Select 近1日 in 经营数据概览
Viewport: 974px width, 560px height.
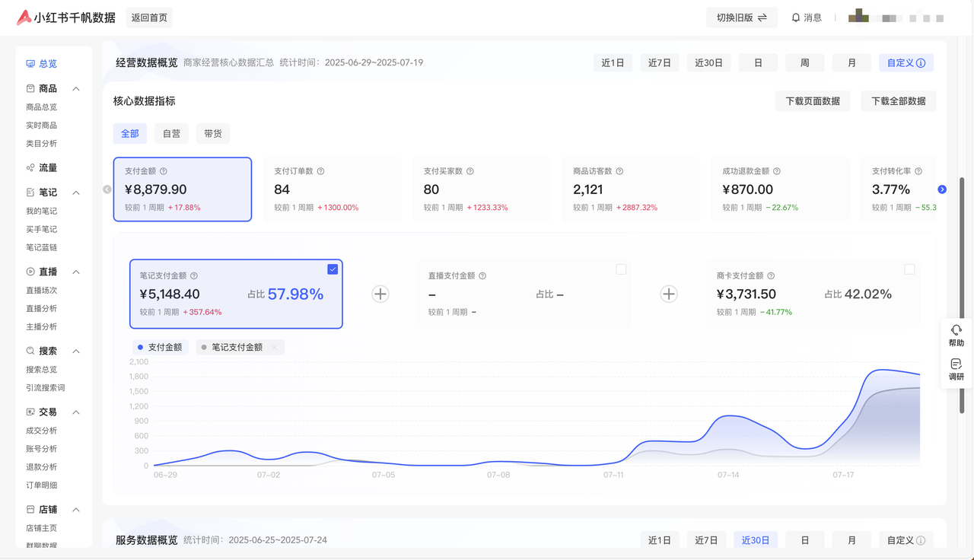coord(613,63)
